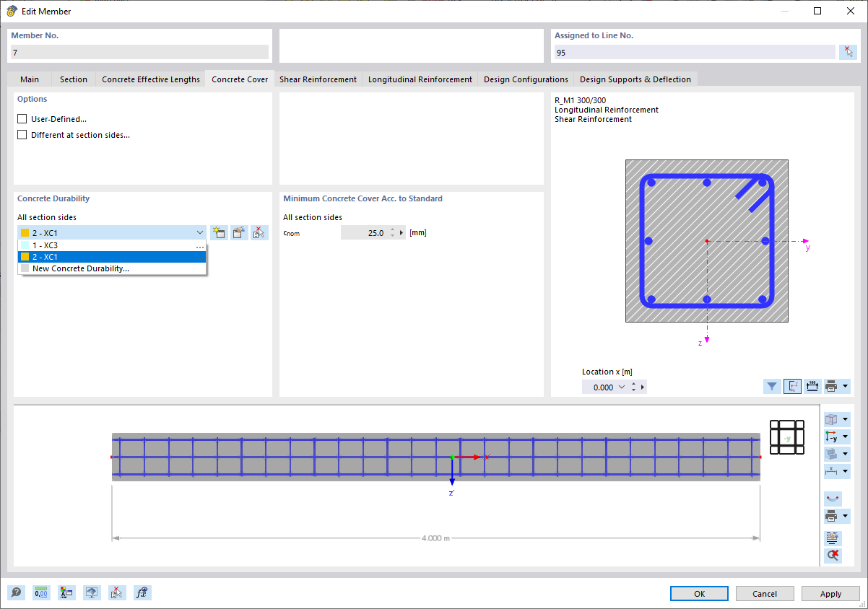Click the section view printer icon
This screenshot has height=609, width=868.
point(831,387)
